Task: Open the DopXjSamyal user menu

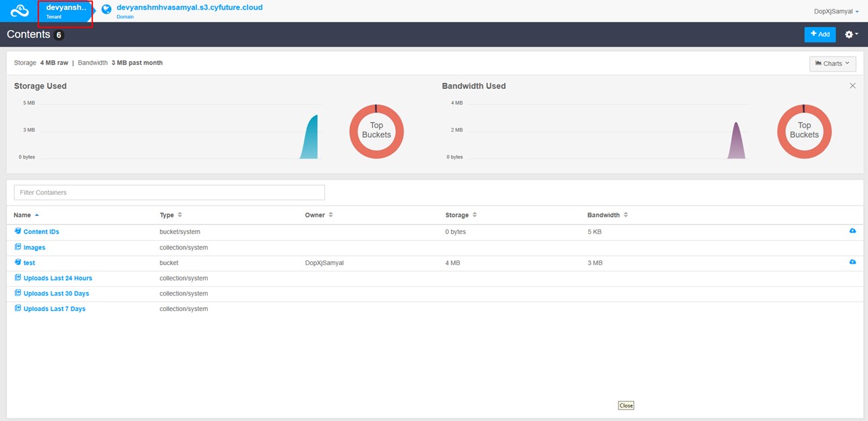Action: click(x=836, y=11)
